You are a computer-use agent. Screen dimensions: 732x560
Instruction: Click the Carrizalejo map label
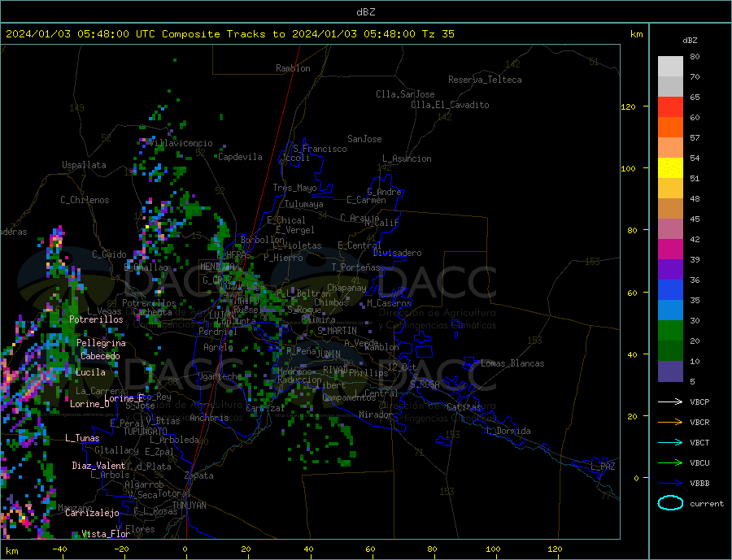tap(93, 513)
